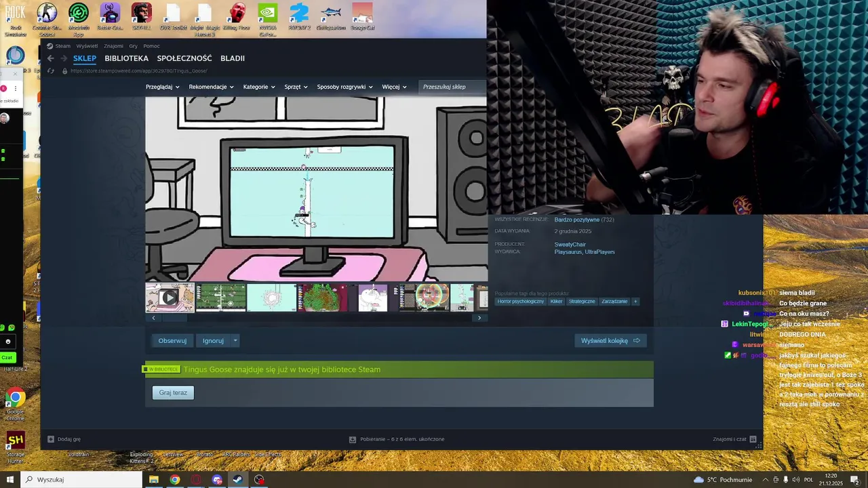
Task: Open Rock Simulator desktop shortcut
Action: (15, 18)
